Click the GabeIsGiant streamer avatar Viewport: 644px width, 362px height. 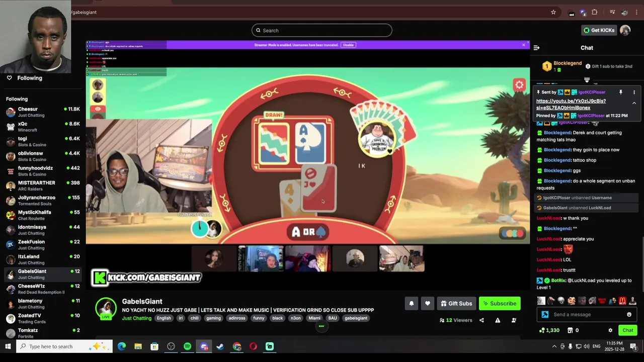click(x=106, y=308)
